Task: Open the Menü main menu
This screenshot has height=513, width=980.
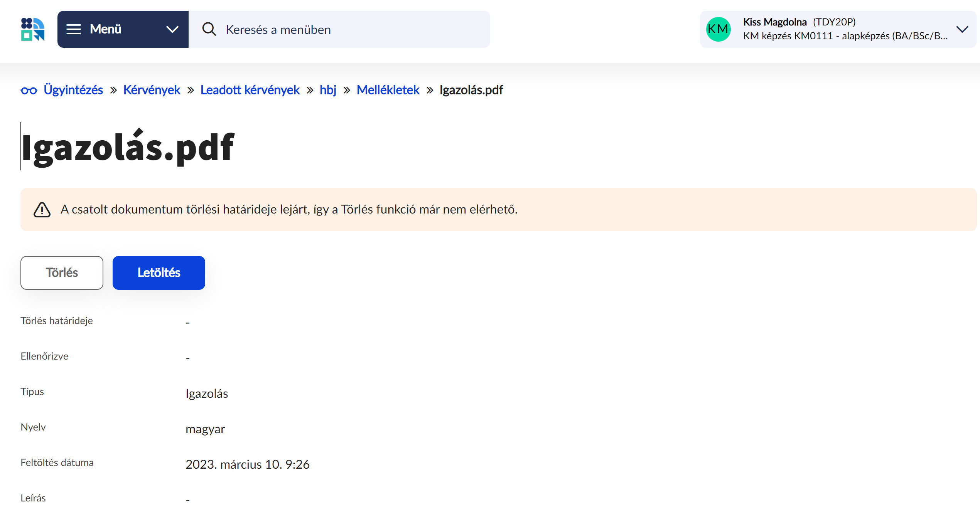Action: coord(105,29)
